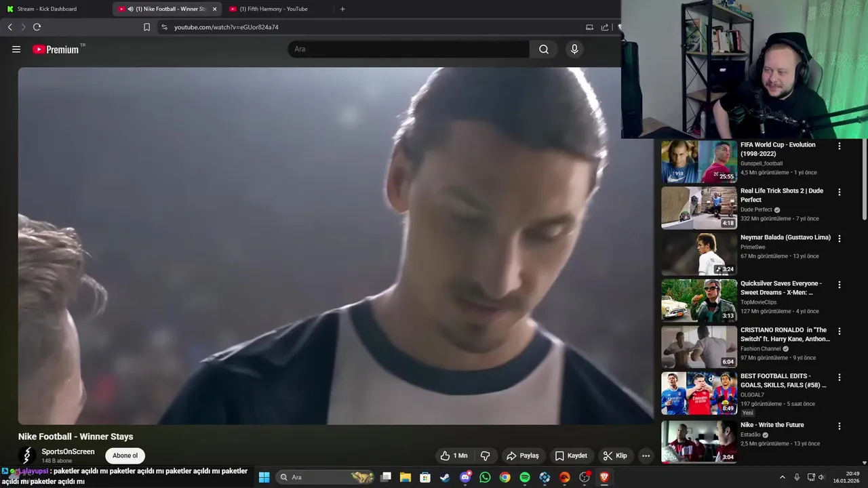Open SportsOnScreen channel name link
The image size is (868, 488).
tap(68, 451)
